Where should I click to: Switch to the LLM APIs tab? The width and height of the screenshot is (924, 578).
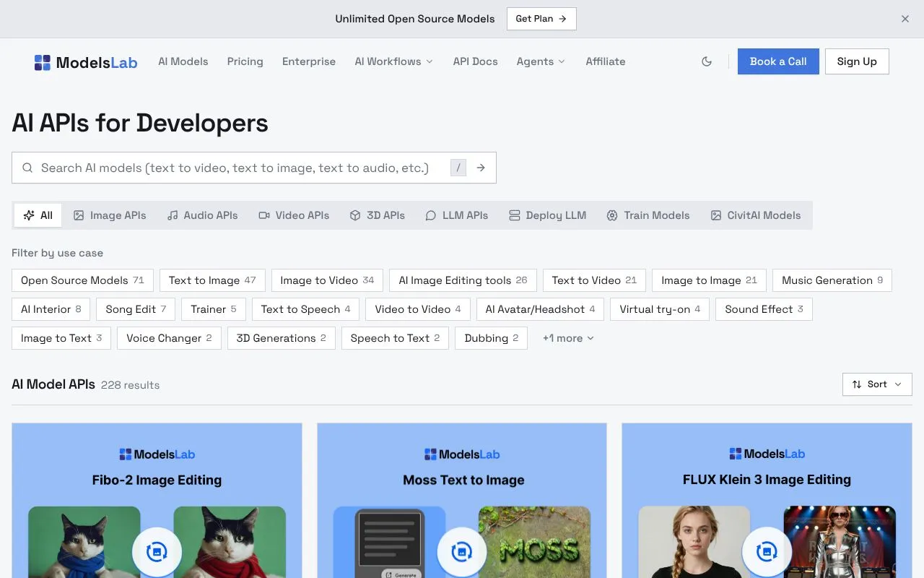456,215
